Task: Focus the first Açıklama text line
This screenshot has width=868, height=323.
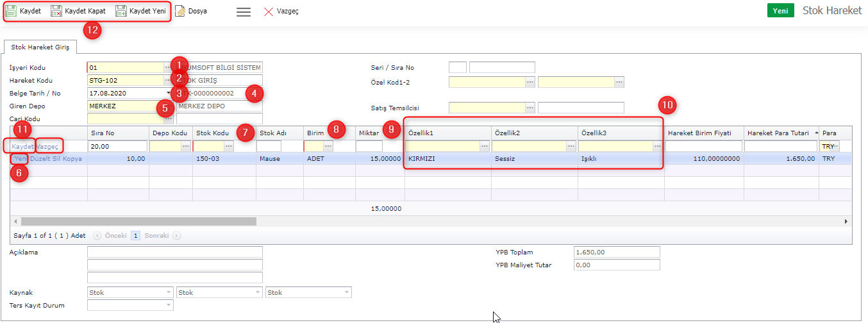Action: (x=175, y=252)
